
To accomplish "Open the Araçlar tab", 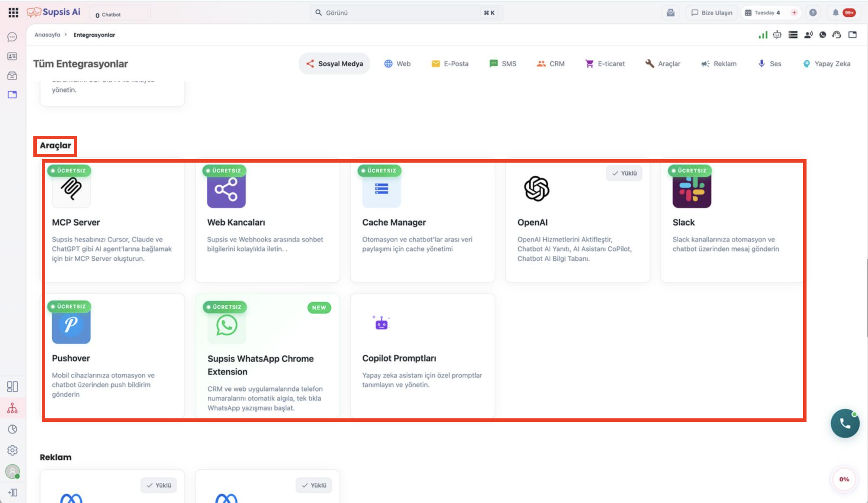I will 663,64.
